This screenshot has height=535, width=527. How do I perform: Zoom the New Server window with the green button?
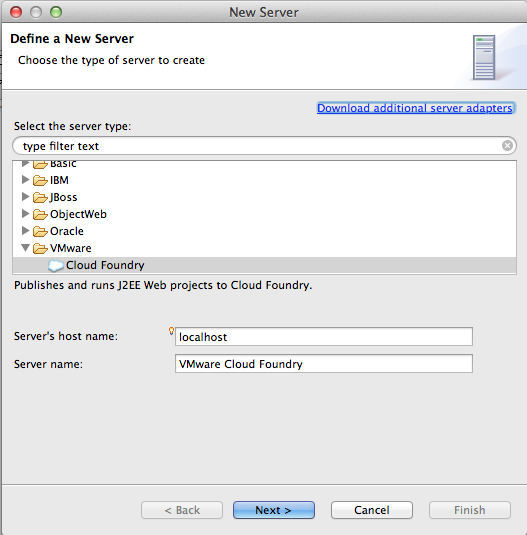[56, 12]
